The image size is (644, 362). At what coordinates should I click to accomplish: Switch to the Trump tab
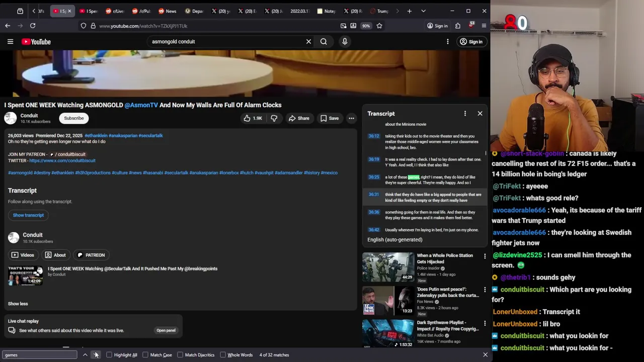pos(379,11)
